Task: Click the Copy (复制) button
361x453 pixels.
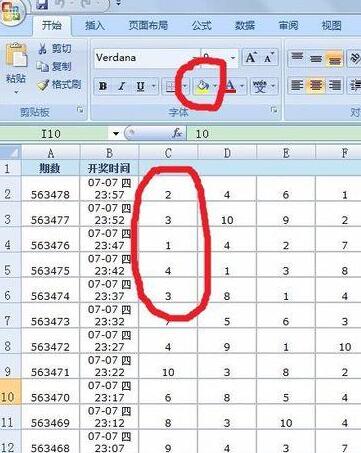Action: [x=54, y=67]
